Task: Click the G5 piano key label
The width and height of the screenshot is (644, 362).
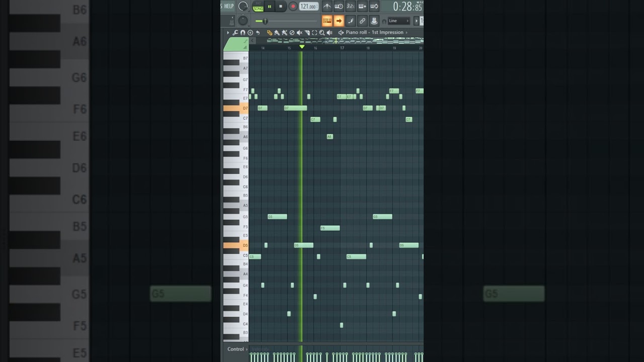Action: pos(245,217)
